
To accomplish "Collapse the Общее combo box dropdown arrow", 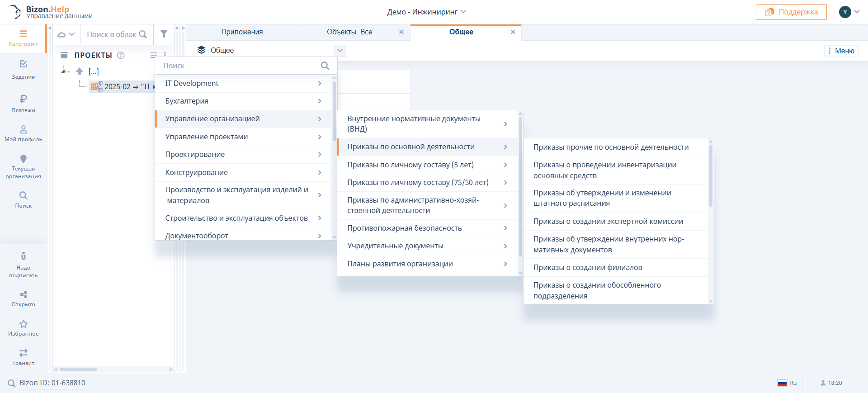I will [x=340, y=50].
